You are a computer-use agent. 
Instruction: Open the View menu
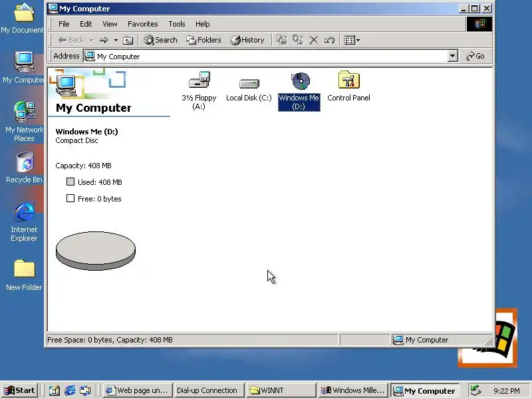[110, 24]
